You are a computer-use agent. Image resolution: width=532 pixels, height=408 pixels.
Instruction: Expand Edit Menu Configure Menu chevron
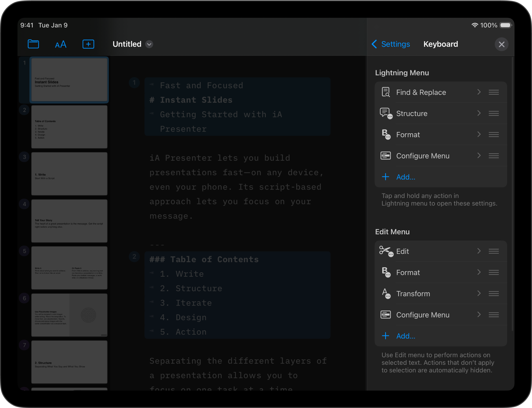[x=479, y=315]
